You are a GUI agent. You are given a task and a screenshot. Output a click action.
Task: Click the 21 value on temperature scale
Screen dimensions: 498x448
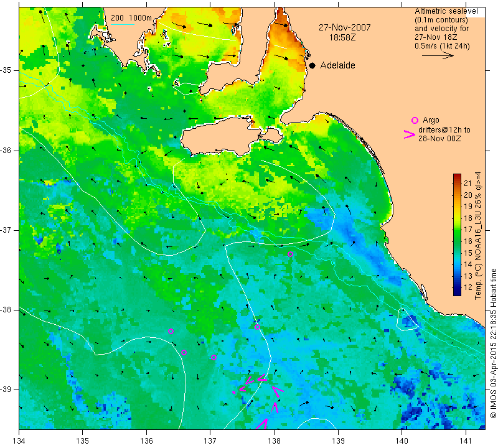468,183
